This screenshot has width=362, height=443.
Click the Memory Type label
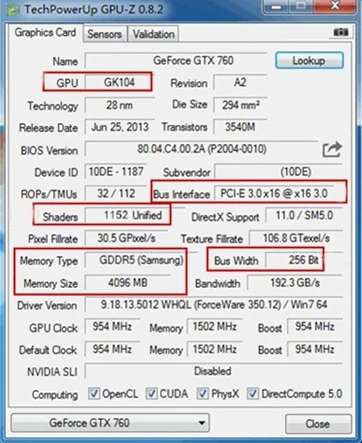click(49, 261)
